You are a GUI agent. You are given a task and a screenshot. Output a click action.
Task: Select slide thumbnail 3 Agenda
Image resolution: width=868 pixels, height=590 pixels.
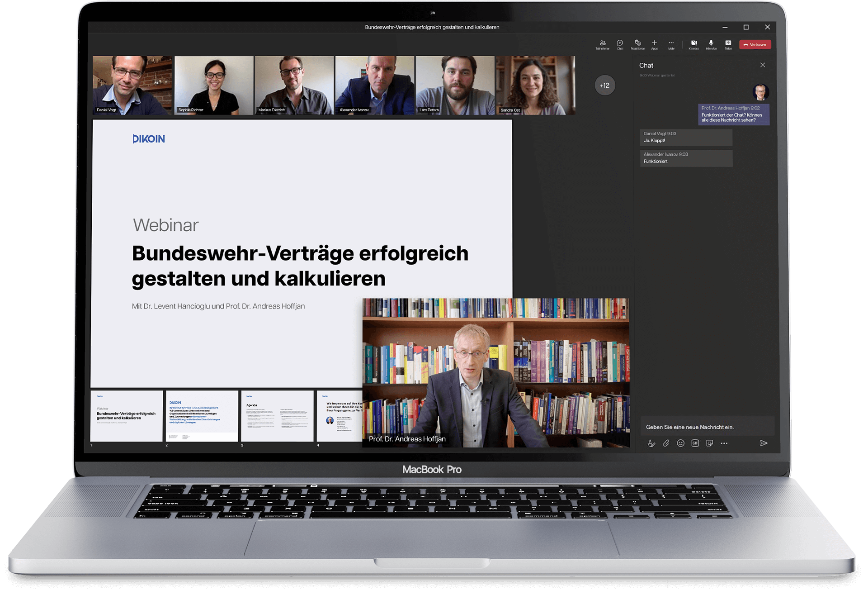coord(277,416)
